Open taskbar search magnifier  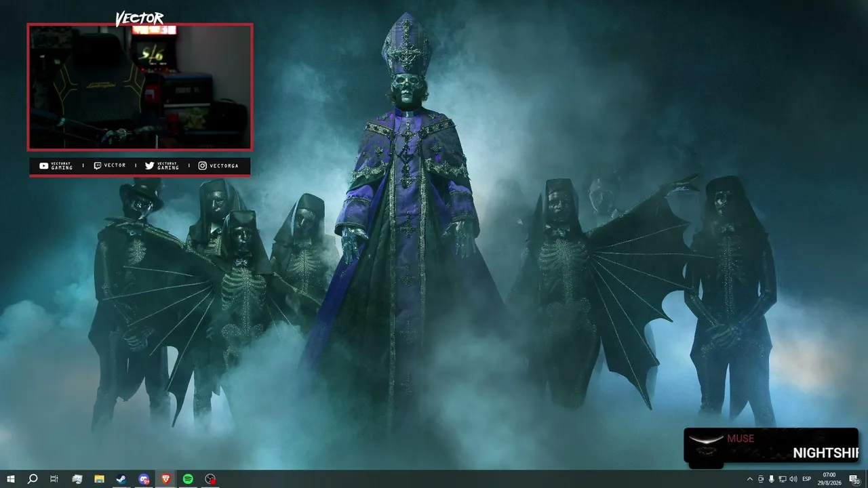tap(32, 479)
